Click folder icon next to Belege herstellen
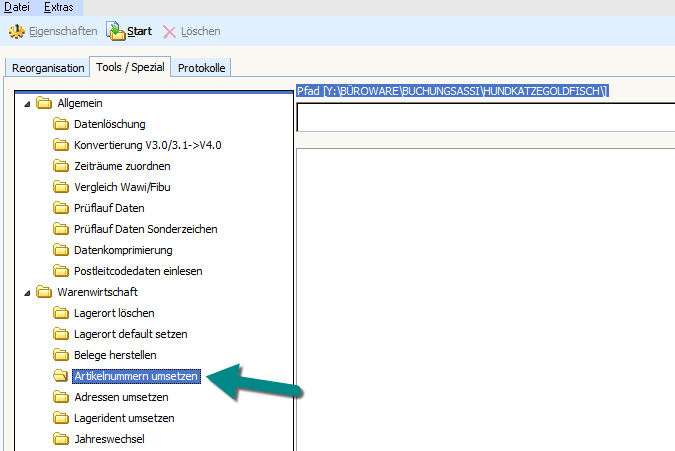 click(x=61, y=355)
